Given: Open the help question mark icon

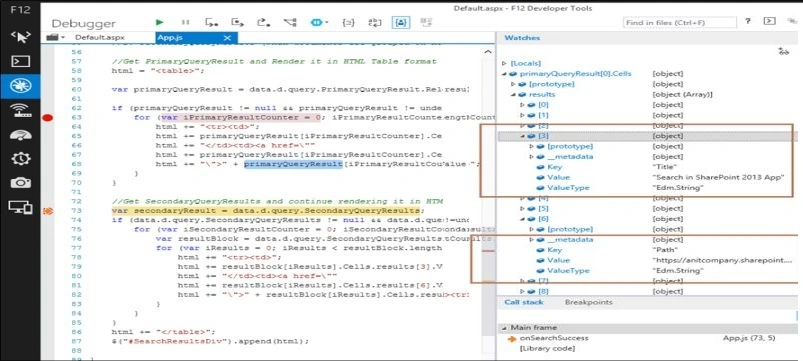Looking at the screenshot, I should pos(748,22).
